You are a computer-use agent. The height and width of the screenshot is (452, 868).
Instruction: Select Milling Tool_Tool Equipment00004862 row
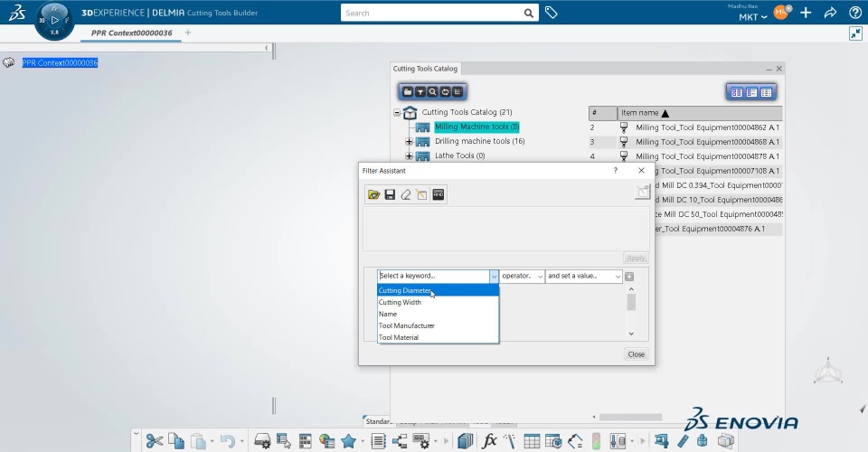coord(685,127)
